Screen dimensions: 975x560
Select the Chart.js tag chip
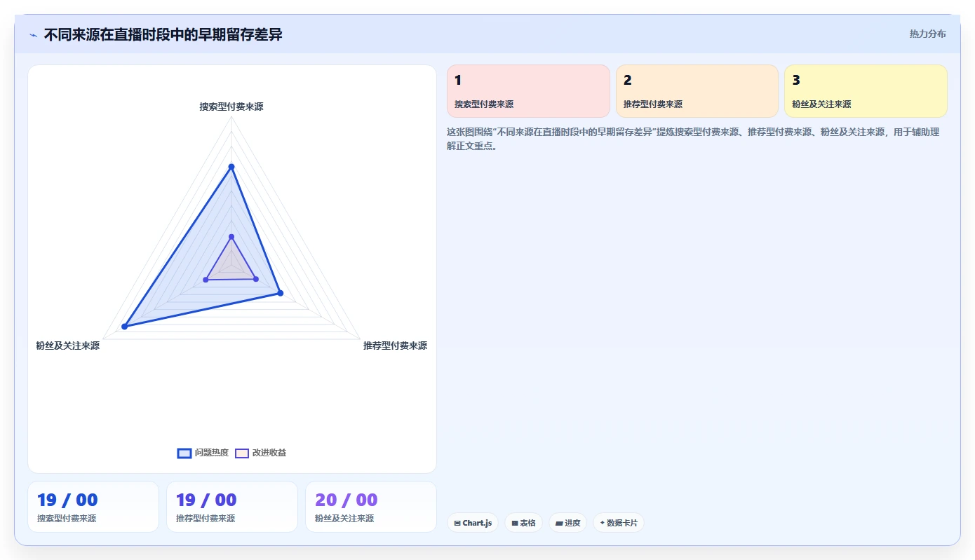473,523
